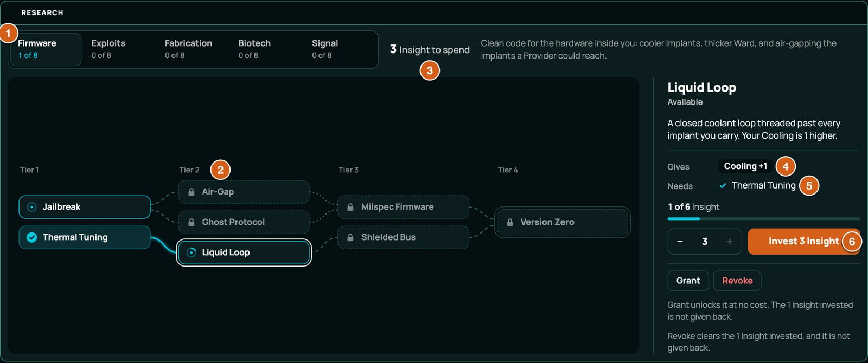The width and height of the screenshot is (868, 363).
Task: Click the Cooling +1 reward chip
Action: pyautogui.click(x=745, y=166)
